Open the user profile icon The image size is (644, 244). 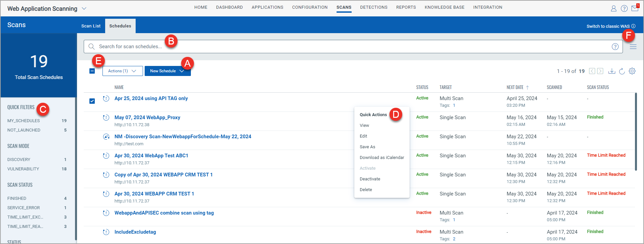coord(614,9)
